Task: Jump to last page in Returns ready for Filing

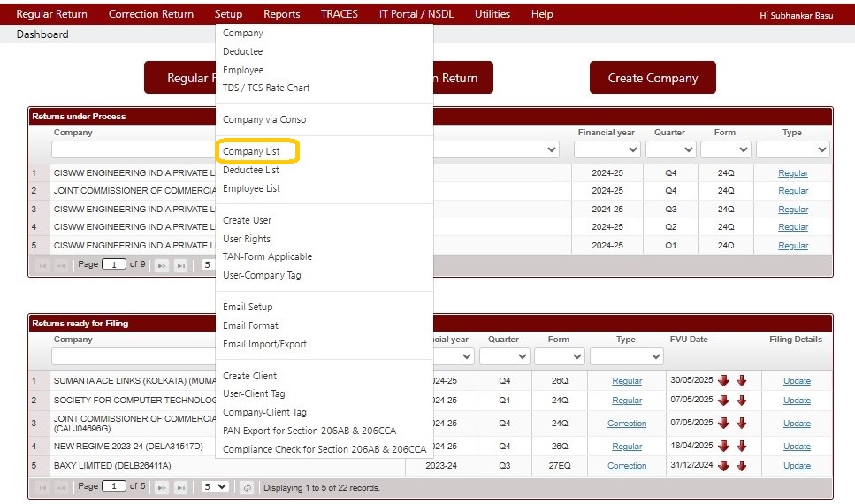Action: [x=181, y=487]
